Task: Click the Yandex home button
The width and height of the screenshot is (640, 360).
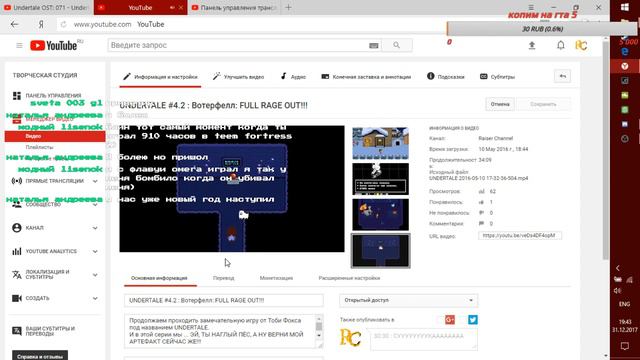Action: point(41,24)
